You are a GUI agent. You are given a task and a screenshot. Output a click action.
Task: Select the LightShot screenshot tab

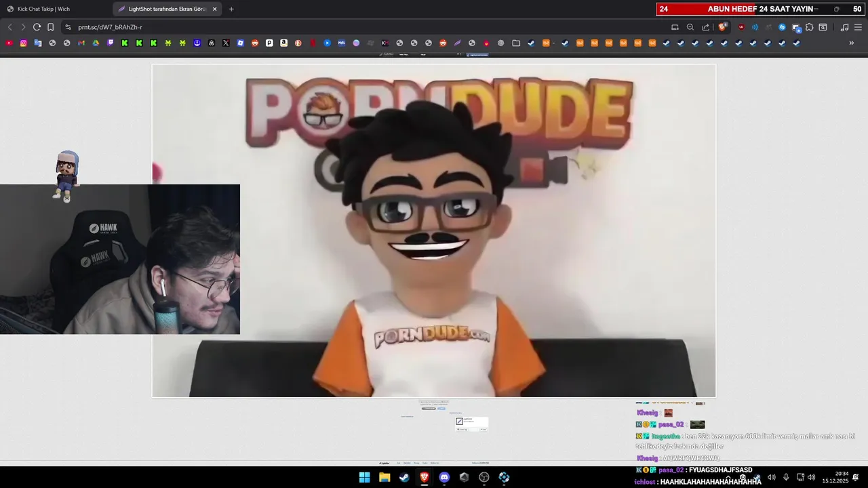tap(167, 9)
